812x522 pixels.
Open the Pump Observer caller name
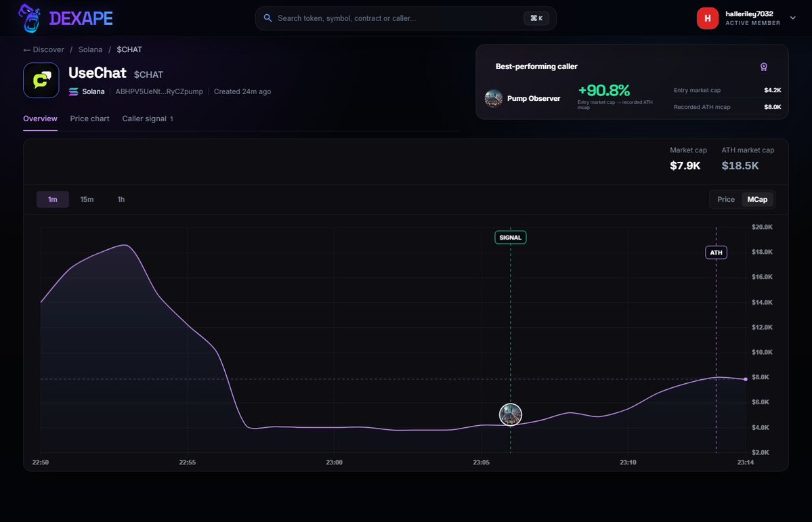click(534, 98)
